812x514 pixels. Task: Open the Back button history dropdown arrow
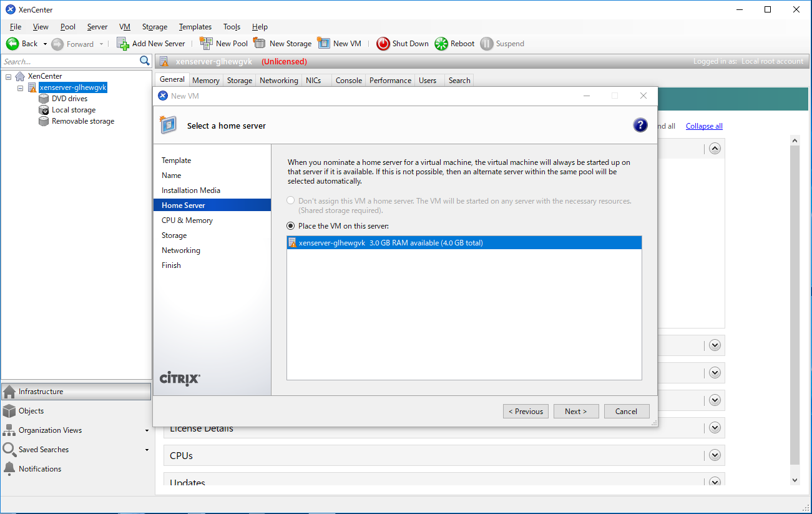click(45, 44)
